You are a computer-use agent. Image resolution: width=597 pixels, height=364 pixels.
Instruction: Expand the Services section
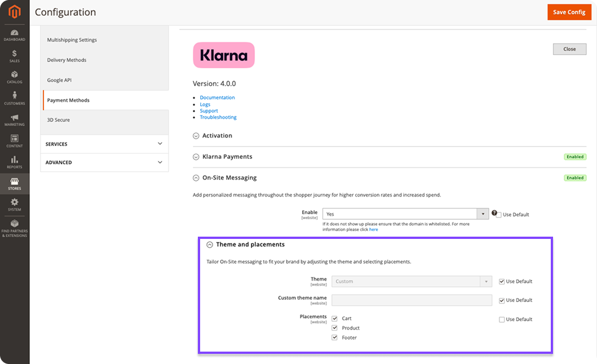(x=104, y=144)
